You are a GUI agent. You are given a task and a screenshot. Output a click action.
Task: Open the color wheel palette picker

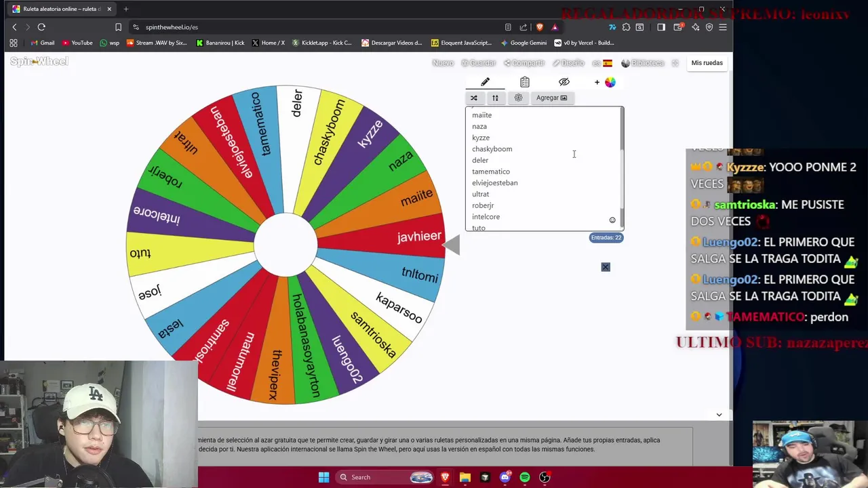click(610, 83)
